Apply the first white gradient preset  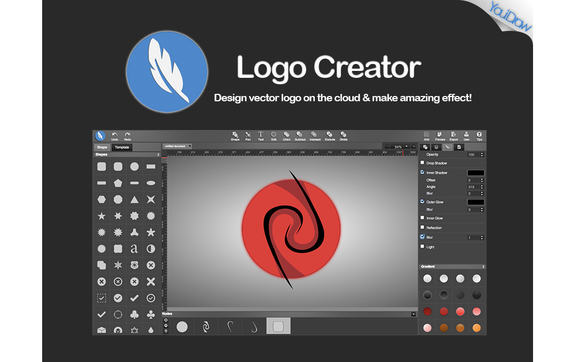427,278
